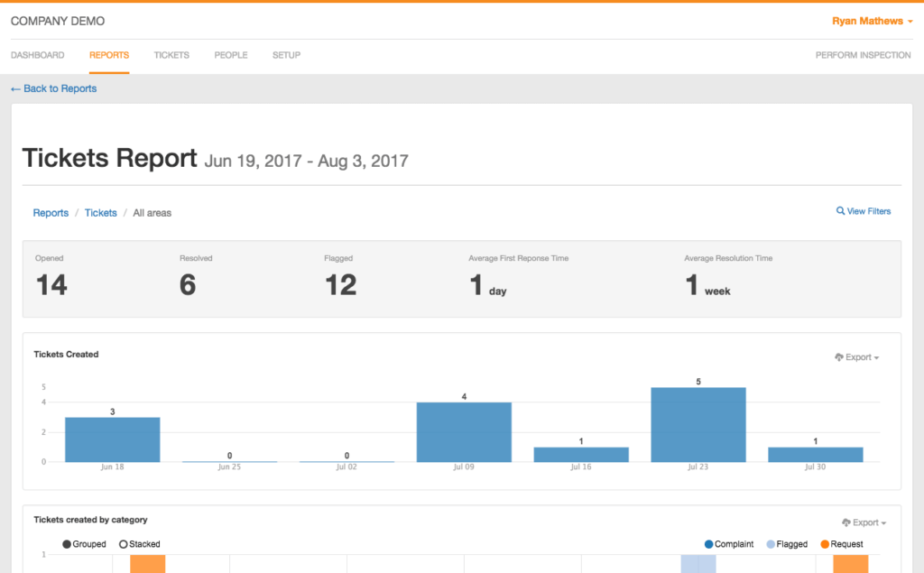Click the cloud icon on category chart export
Screen dimensions: 924x573
tap(846, 522)
